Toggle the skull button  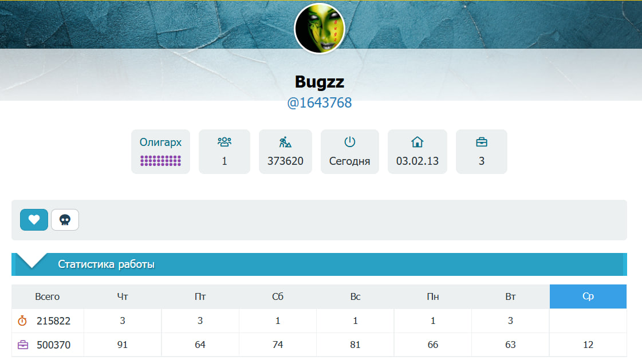(65, 220)
